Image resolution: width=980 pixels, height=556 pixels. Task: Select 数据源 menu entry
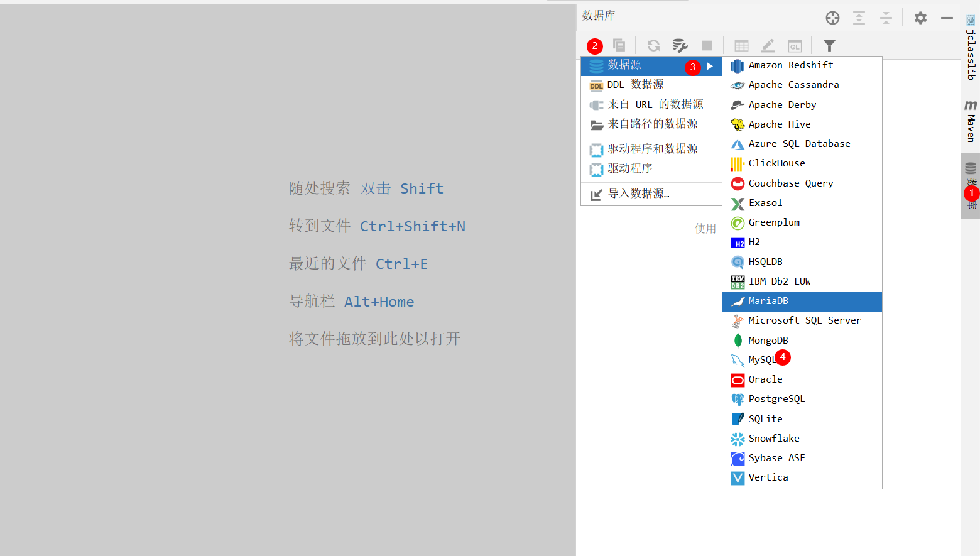tap(651, 65)
